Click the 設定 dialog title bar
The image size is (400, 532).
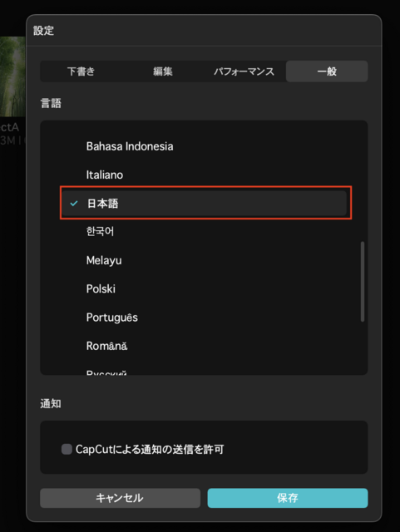(204, 30)
